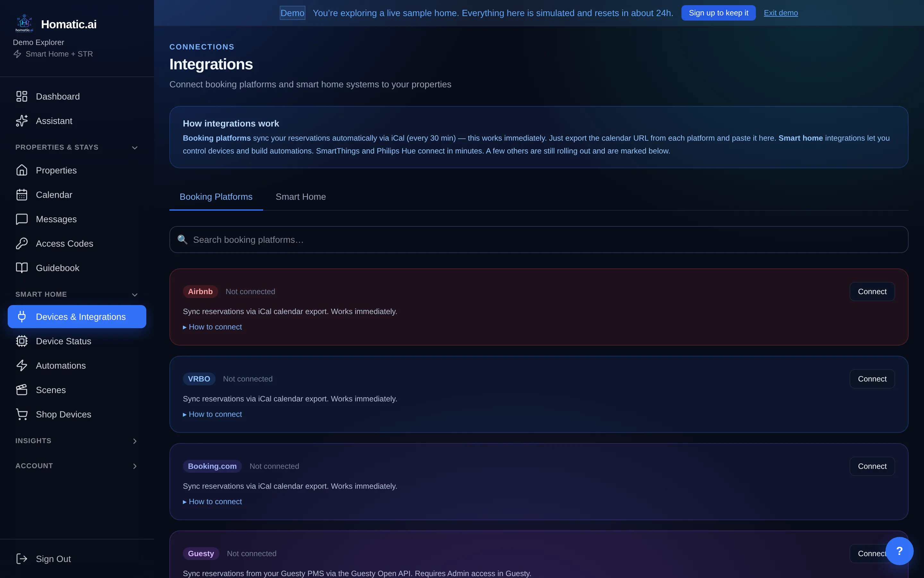Image resolution: width=924 pixels, height=578 pixels.
Task: Click the Access Codes key icon
Action: click(22, 243)
